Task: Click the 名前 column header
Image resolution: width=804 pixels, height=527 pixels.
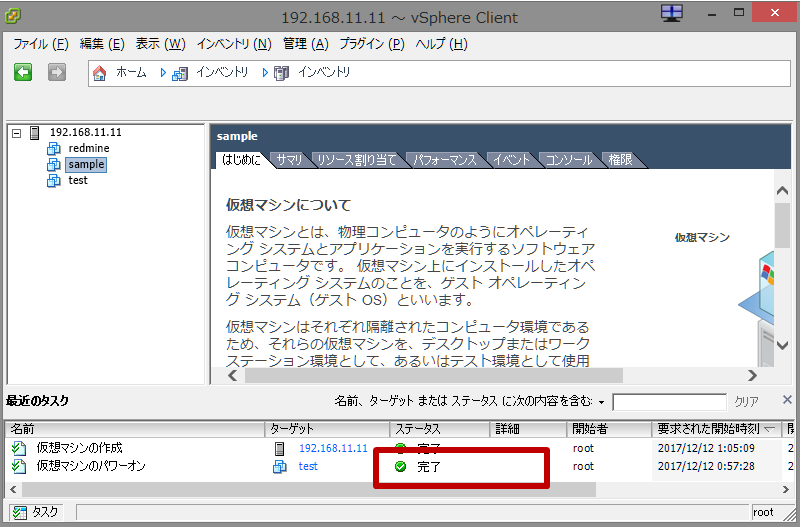Action: tap(135, 429)
